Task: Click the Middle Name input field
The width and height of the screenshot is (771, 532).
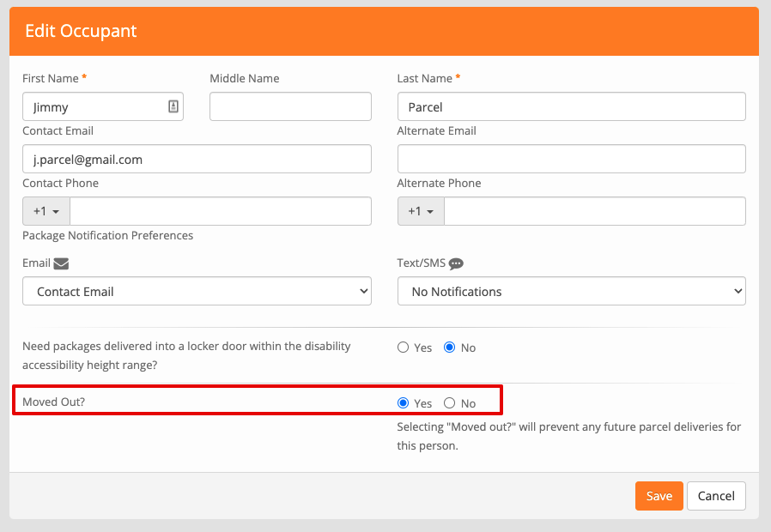Action: coord(290,106)
